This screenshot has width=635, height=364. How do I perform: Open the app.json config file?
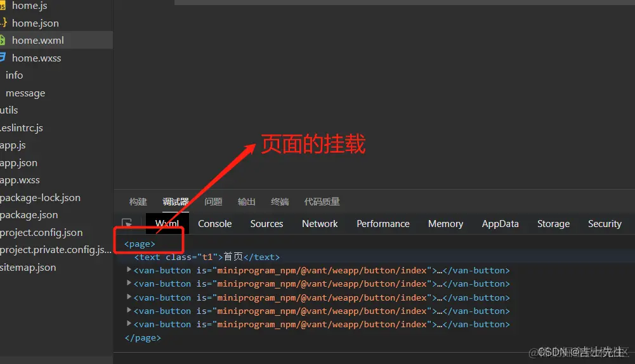[18, 163]
